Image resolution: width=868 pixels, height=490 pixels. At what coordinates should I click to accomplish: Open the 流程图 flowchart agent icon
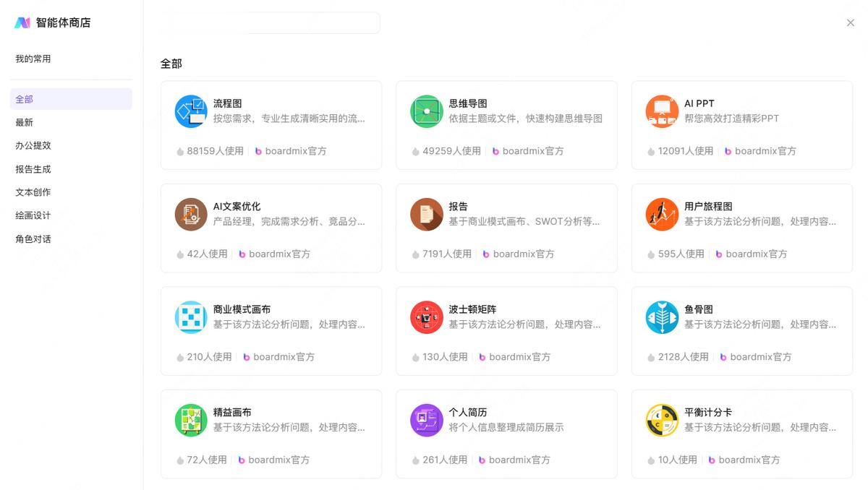click(x=191, y=111)
